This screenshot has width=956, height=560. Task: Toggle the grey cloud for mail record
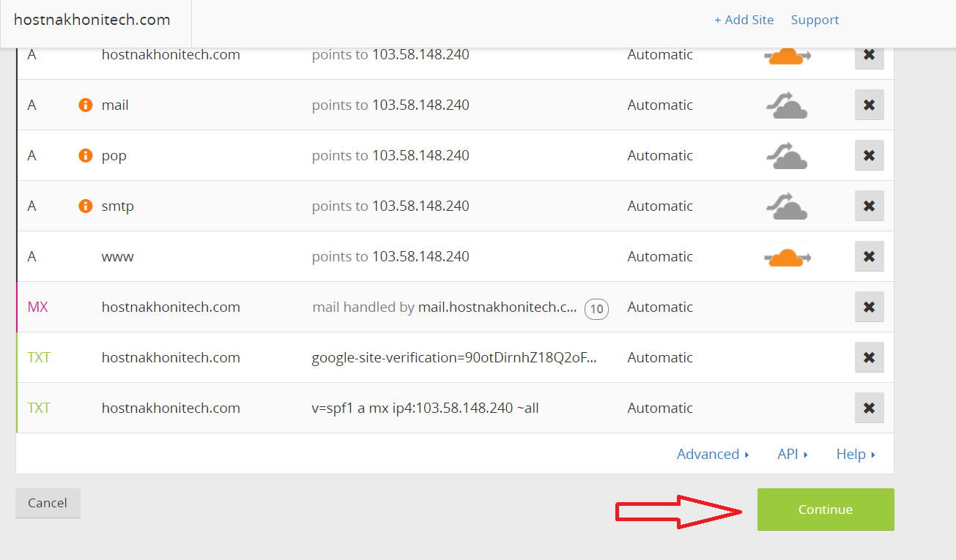click(x=787, y=105)
